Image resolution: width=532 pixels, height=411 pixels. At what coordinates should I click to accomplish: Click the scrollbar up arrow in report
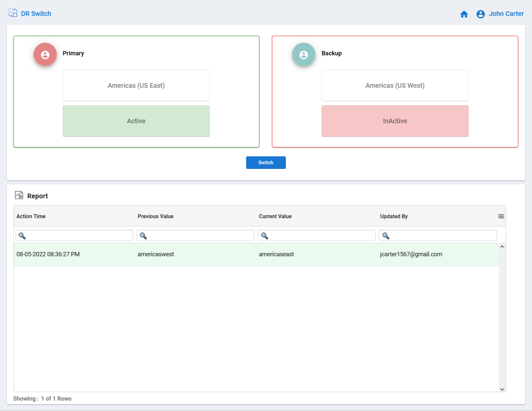coord(502,247)
